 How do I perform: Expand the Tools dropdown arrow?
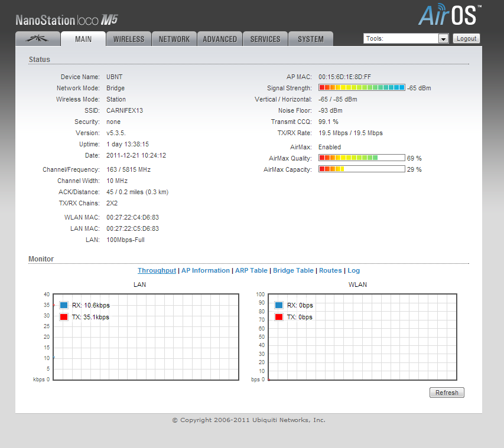click(443, 39)
